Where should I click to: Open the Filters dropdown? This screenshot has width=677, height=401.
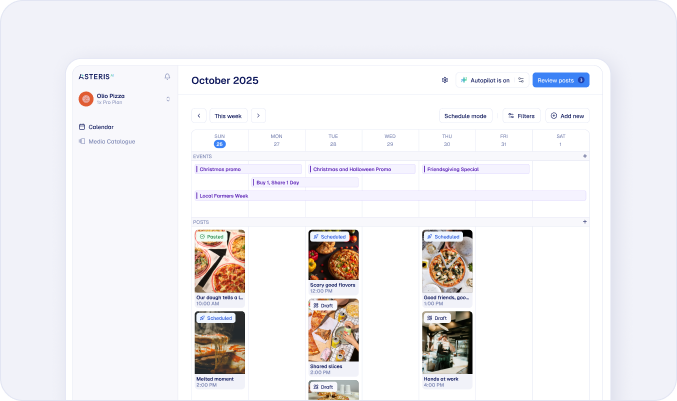pos(521,116)
